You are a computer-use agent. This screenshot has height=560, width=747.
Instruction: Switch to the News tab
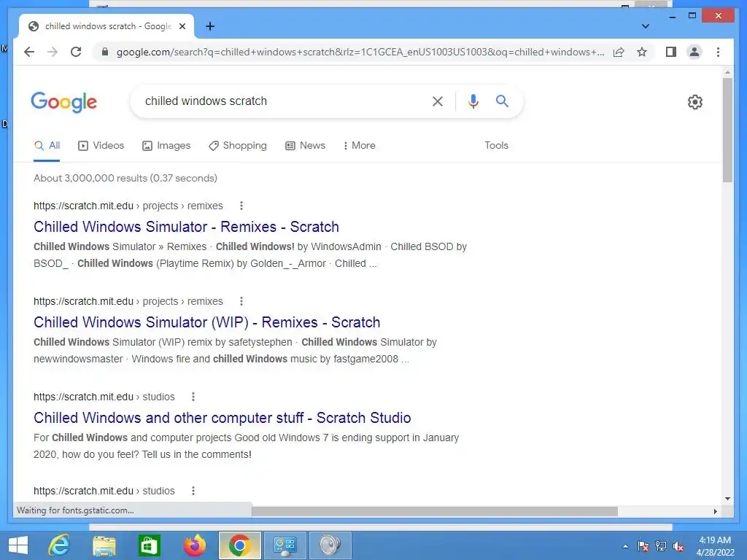[x=306, y=146]
